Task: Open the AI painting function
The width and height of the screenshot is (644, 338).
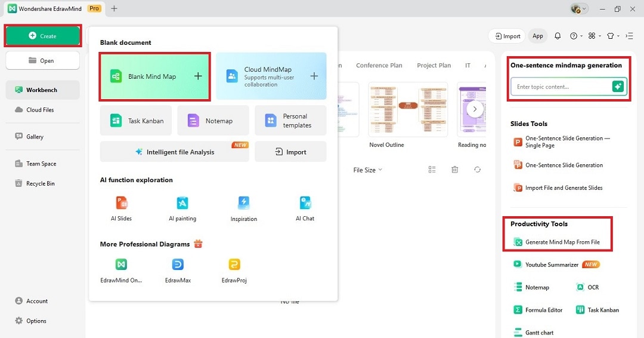Action: [182, 209]
